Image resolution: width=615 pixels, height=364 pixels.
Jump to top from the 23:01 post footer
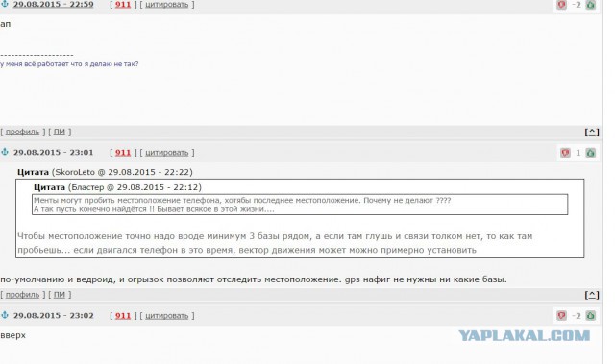pos(592,295)
